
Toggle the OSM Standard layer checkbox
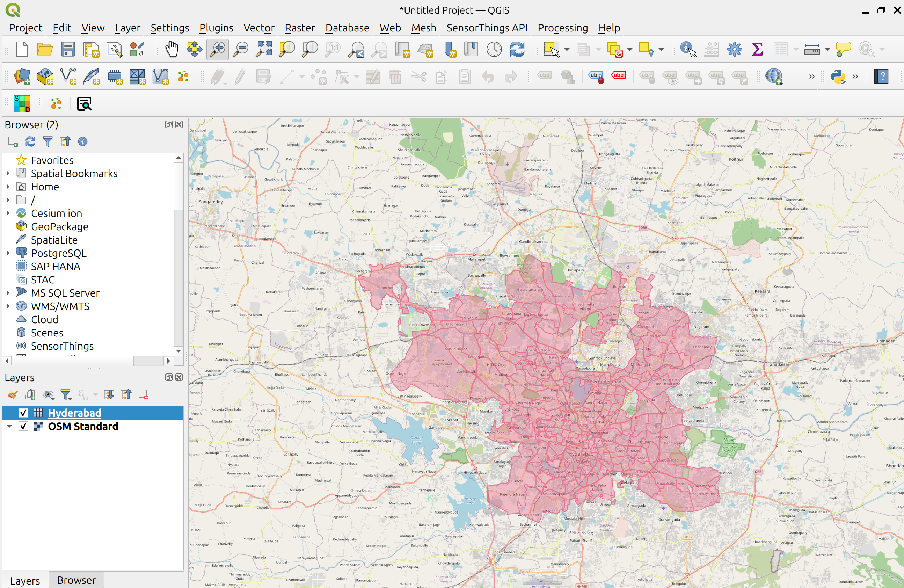23,426
